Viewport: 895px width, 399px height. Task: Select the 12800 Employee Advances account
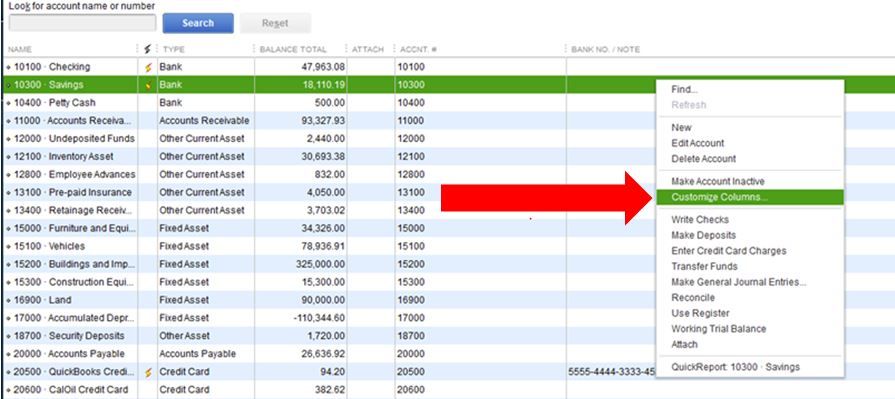tap(75, 175)
